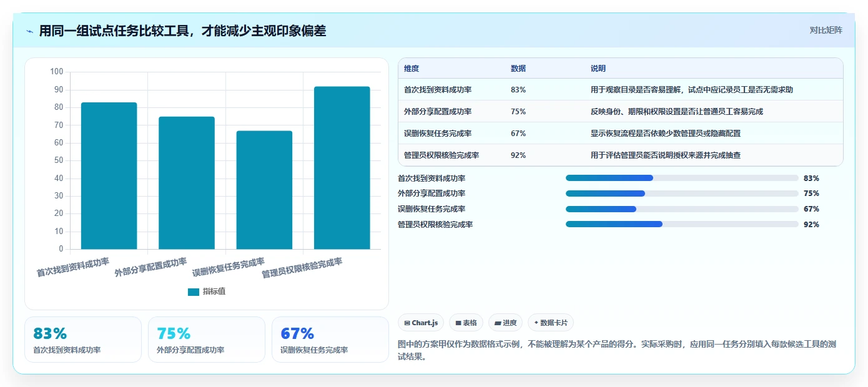Viewport: 868px width, 387px height.
Task: Click the y-axis label 50
Action: (59, 160)
